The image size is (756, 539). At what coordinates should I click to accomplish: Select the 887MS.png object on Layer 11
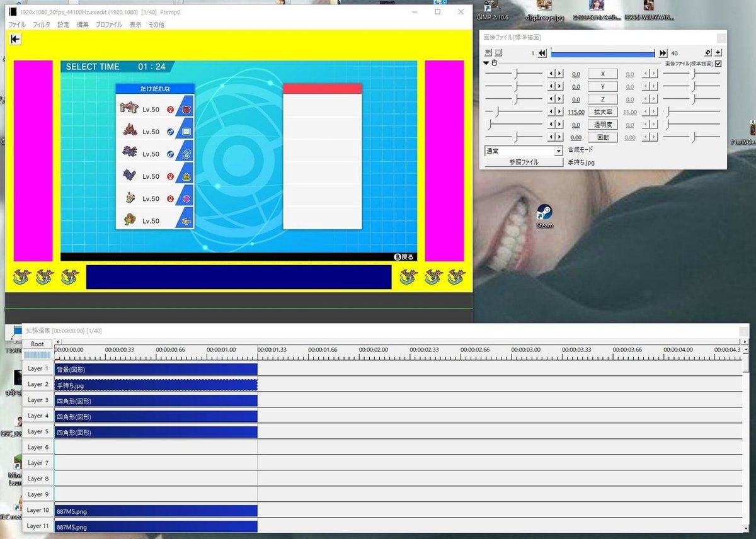(156, 526)
